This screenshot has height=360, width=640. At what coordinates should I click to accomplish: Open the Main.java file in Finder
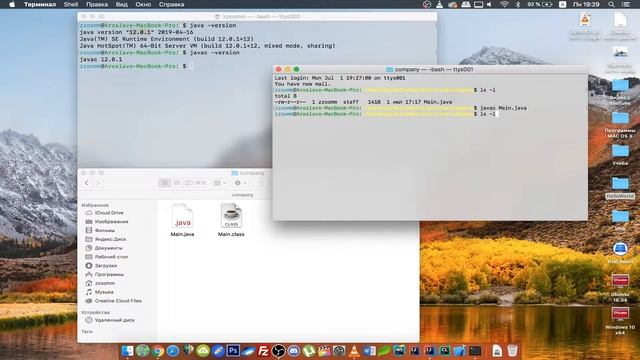(182, 220)
